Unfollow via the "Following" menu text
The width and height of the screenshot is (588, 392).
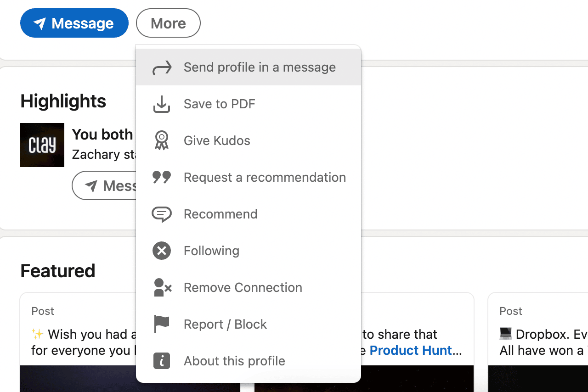coord(211,251)
